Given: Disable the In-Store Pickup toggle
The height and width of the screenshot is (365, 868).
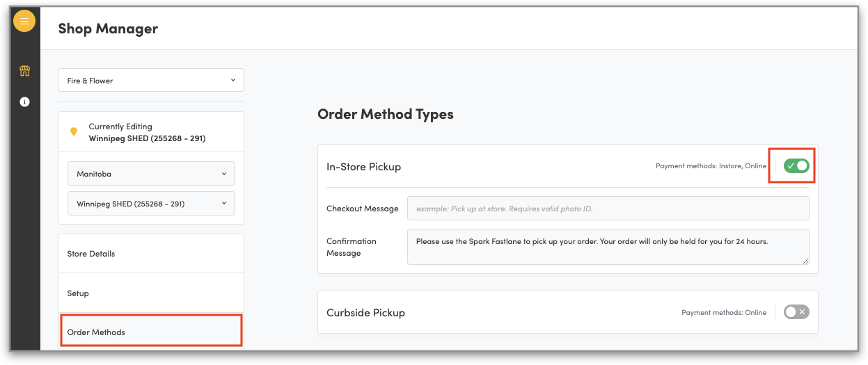Looking at the screenshot, I should (796, 166).
